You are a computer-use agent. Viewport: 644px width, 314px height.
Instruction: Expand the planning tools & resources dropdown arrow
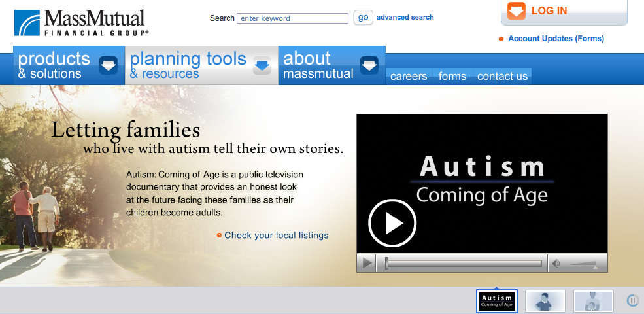[x=262, y=66]
